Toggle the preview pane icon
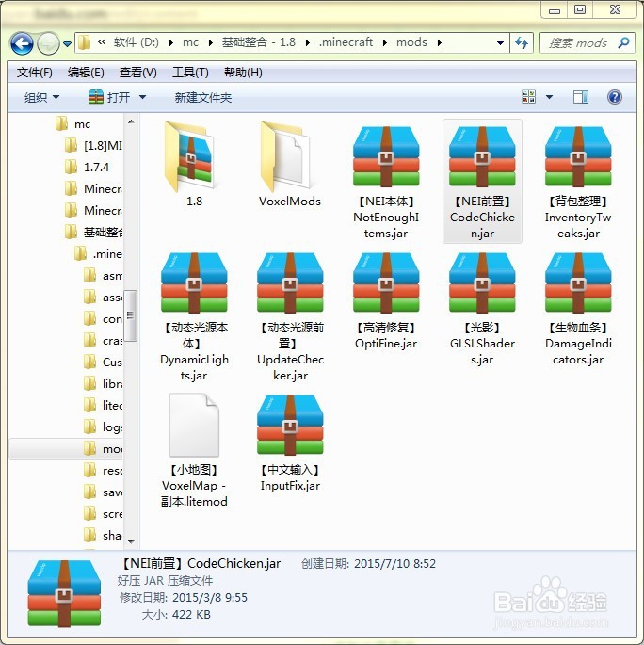The height and width of the screenshot is (645, 644). [581, 97]
